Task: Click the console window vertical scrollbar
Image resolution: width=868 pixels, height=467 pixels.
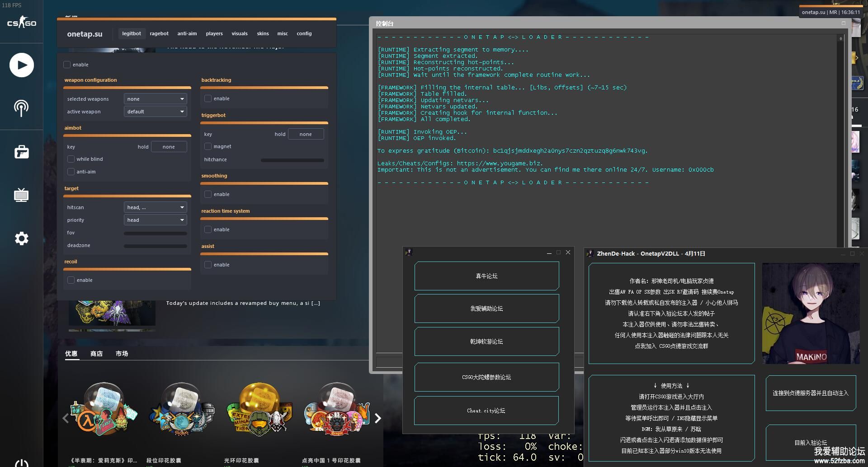Action: pos(841,140)
